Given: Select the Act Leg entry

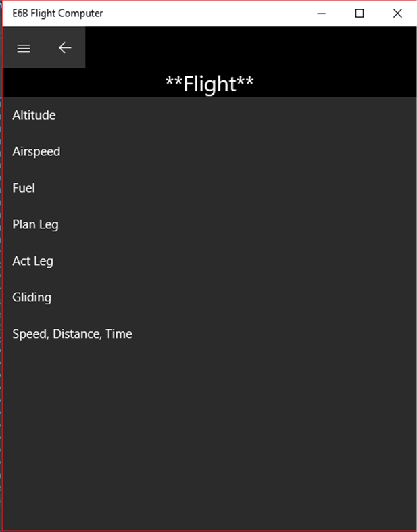Looking at the screenshot, I should click(x=32, y=261).
